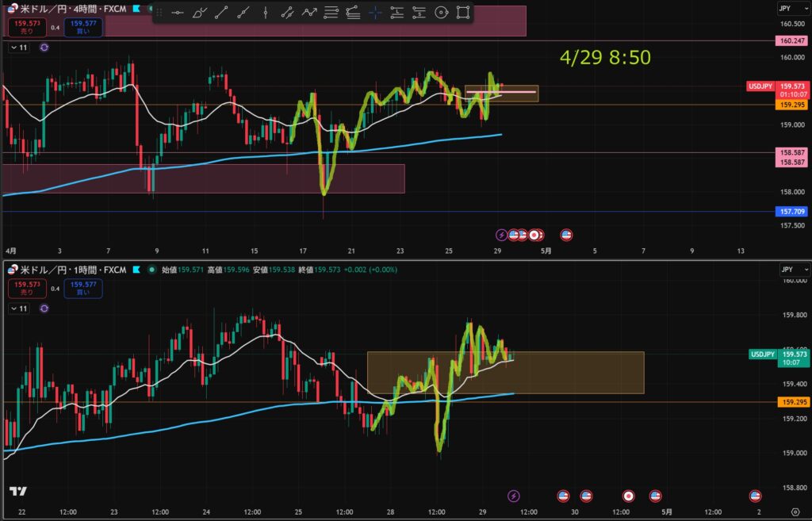
Task: Select the horizontal line drawing tool
Action: tap(177, 13)
